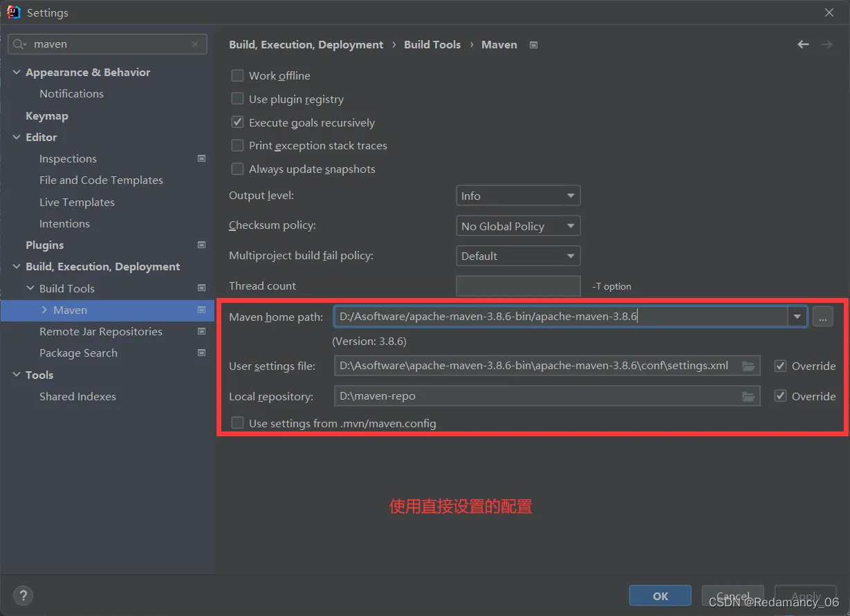Open the help question mark button
Viewport: 850px width, 616px height.
click(x=23, y=595)
